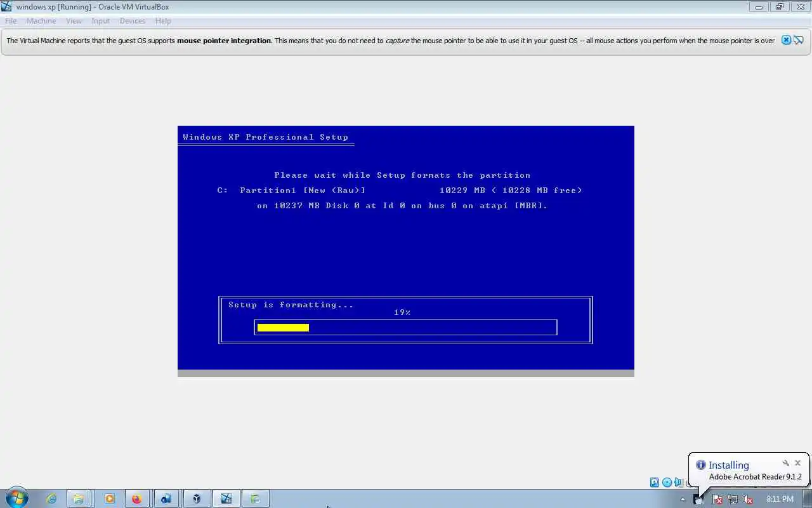
Task: Minimize the VirtualBox window
Action: (x=759, y=7)
